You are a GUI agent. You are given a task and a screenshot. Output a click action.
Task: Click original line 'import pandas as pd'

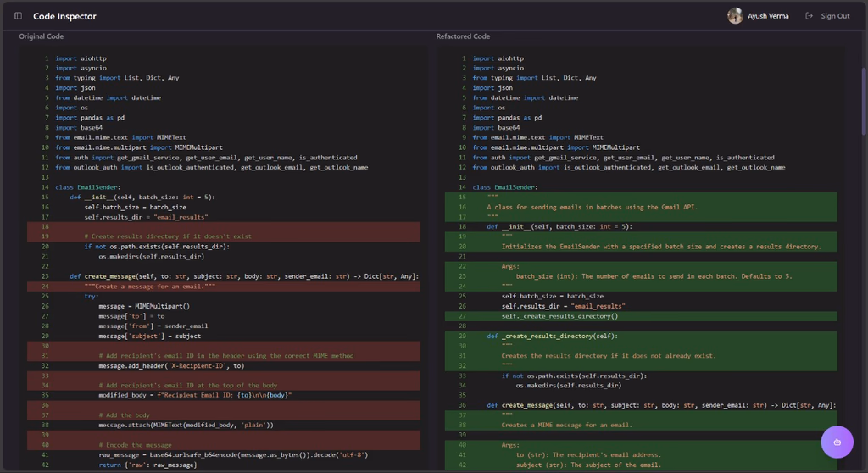point(90,118)
